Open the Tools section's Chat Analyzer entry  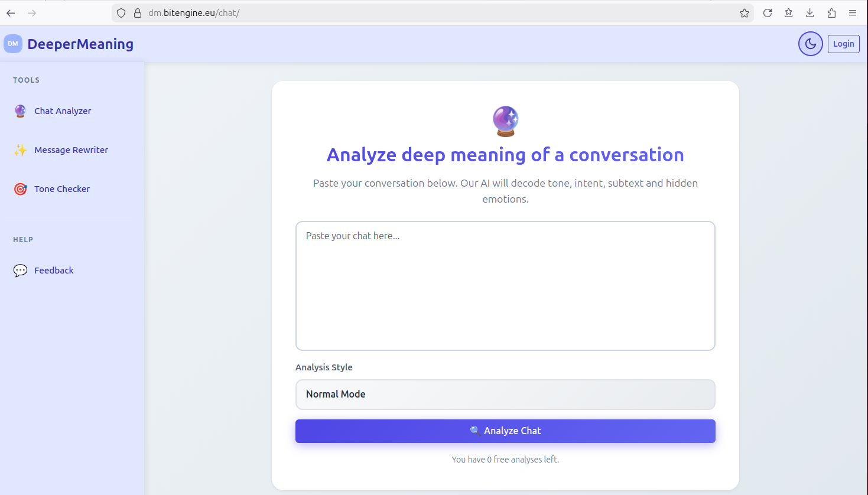click(x=63, y=111)
